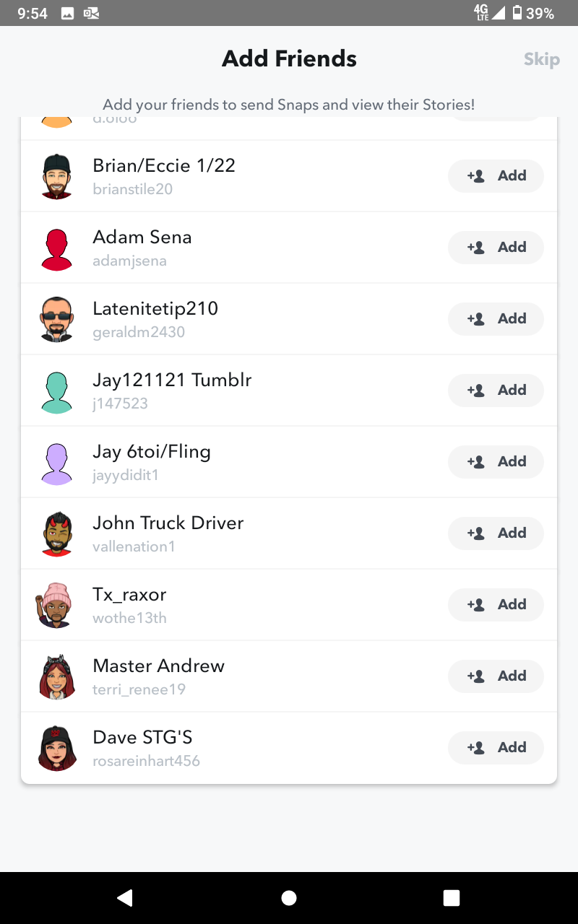Open John Truck Driver's devil-horned avatar
Screen dimensions: 578x924
click(56, 533)
